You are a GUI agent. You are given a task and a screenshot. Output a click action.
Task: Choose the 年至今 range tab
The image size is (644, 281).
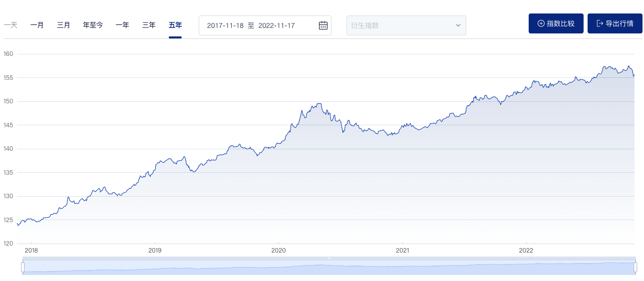pyautogui.click(x=93, y=25)
